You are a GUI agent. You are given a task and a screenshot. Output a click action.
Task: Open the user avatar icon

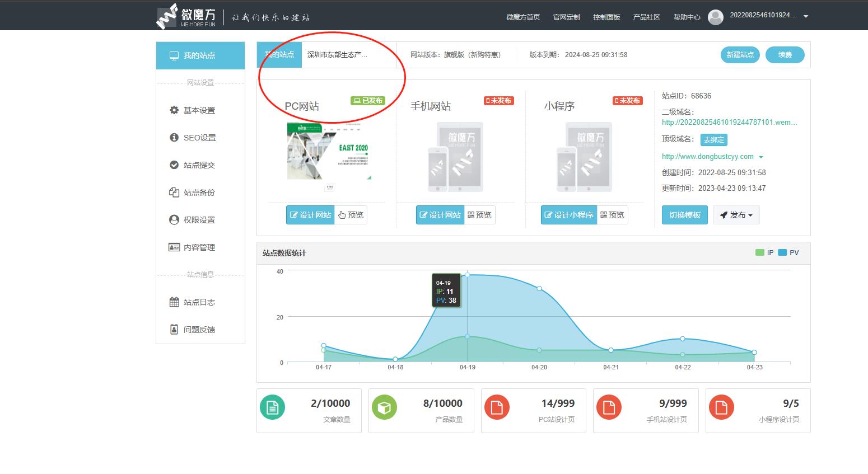715,17
